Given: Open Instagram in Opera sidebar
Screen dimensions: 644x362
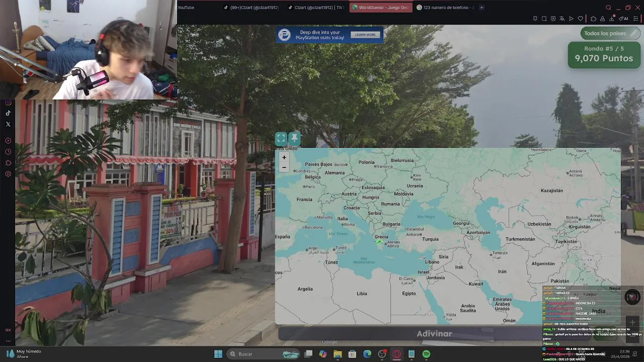Looking at the screenshot, I should [x=8, y=102].
